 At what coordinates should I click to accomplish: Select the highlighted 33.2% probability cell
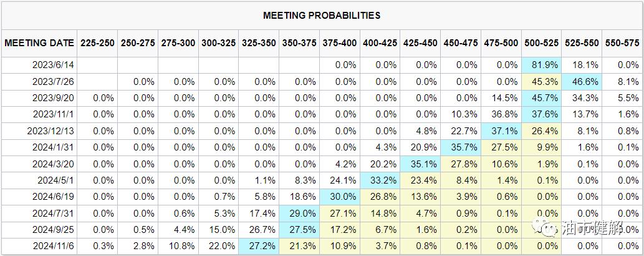coord(380,180)
